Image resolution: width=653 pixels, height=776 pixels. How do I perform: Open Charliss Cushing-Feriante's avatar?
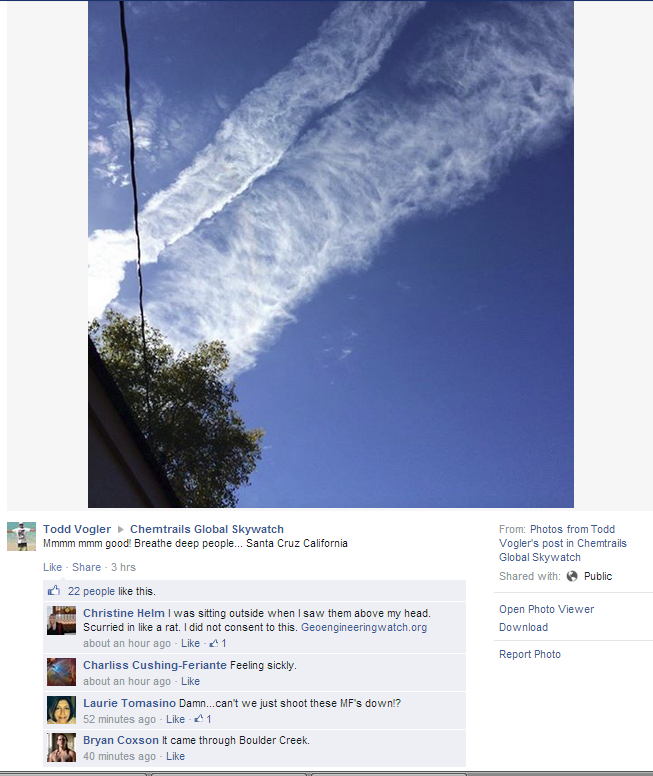pyautogui.click(x=61, y=672)
